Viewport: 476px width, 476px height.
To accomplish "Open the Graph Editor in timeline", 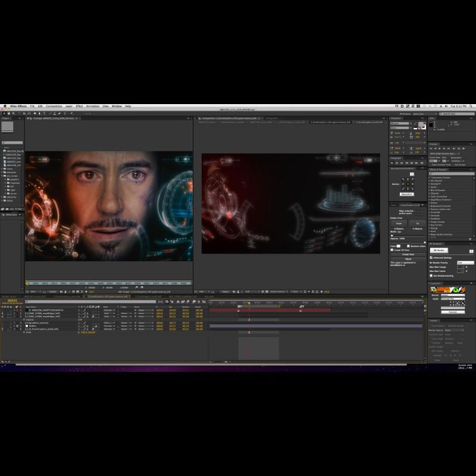I will pyautogui.click(x=203, y=302).
